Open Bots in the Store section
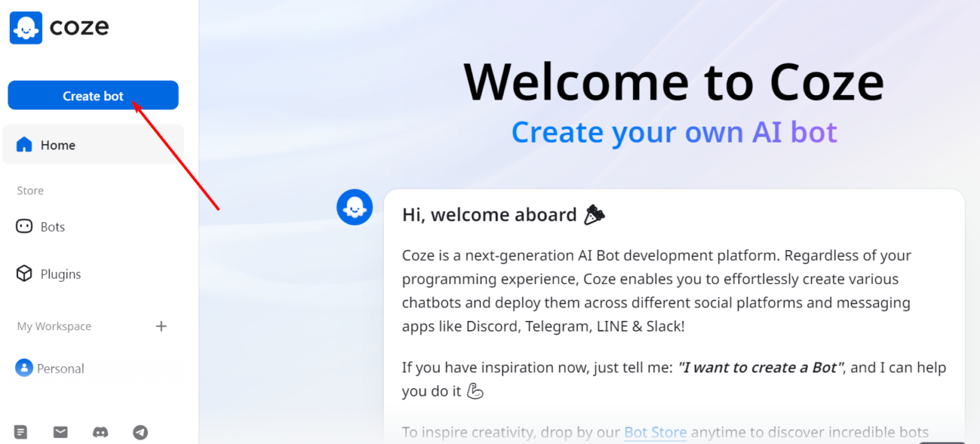Image resolution: width=980 pixels, height=444 pixels. click(x=53, y=227)
